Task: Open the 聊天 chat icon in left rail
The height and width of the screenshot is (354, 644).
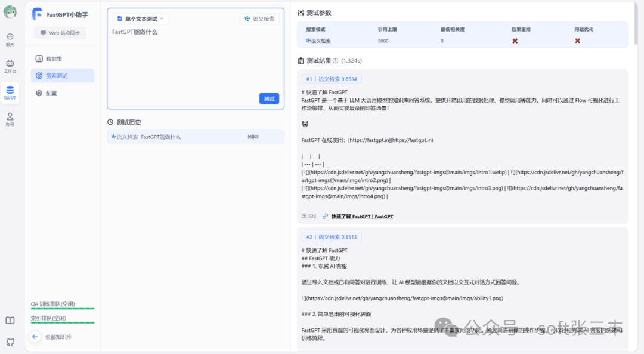Action: (x=10, y=38)
